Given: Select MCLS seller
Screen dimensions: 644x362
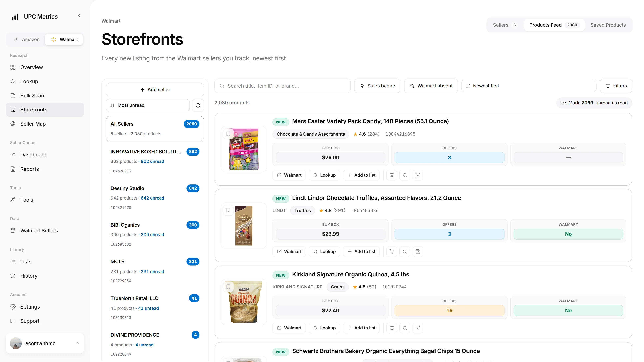Looking at the screenshot, I should tap(155, 271).
